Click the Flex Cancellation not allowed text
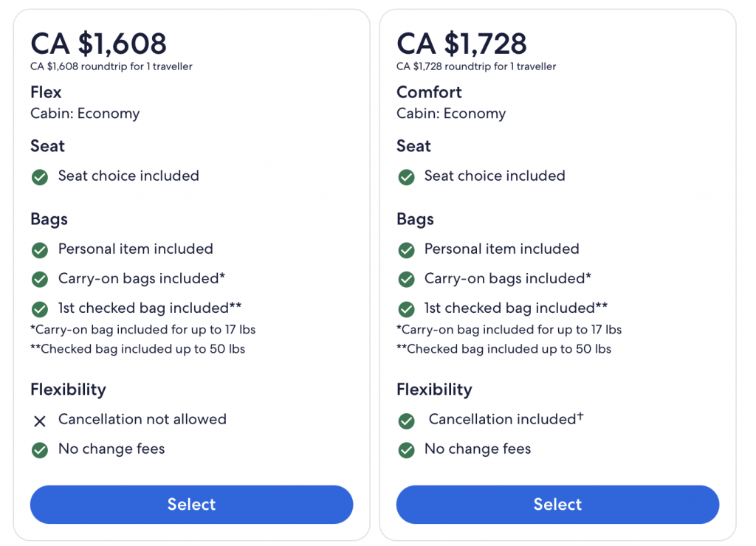Image resolution: width=756 pixels, height=546 pixels. 142,419
